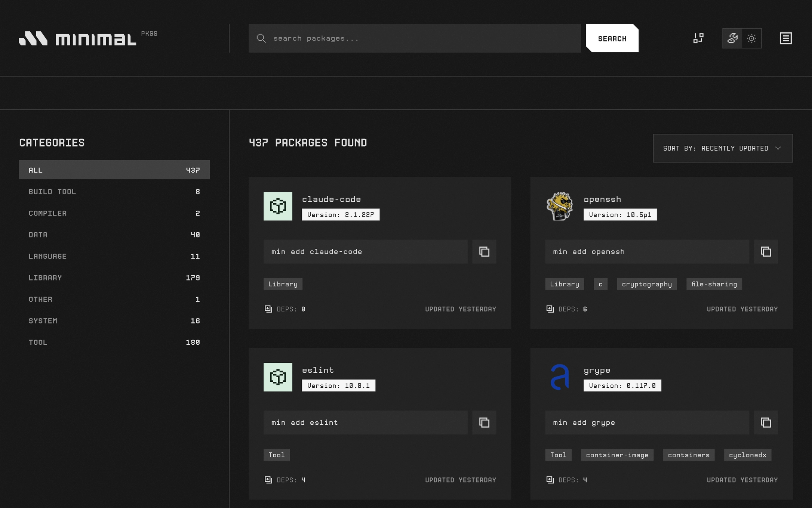This screenshot has width=812, height=508.
Task: Click the Search button
Action: point(612,38)
